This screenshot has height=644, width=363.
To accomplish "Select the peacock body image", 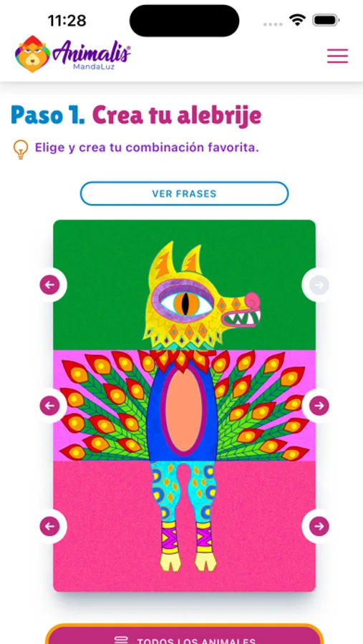I will 184,406.
